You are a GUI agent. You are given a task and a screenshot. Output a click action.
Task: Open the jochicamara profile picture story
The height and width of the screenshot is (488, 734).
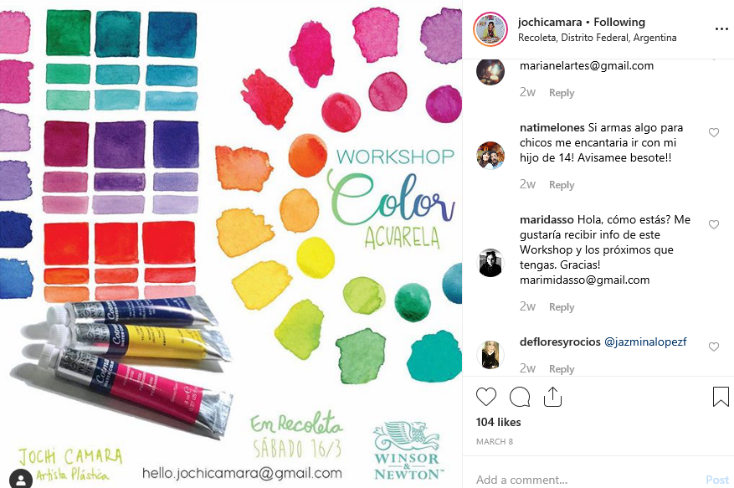(490, 29)
